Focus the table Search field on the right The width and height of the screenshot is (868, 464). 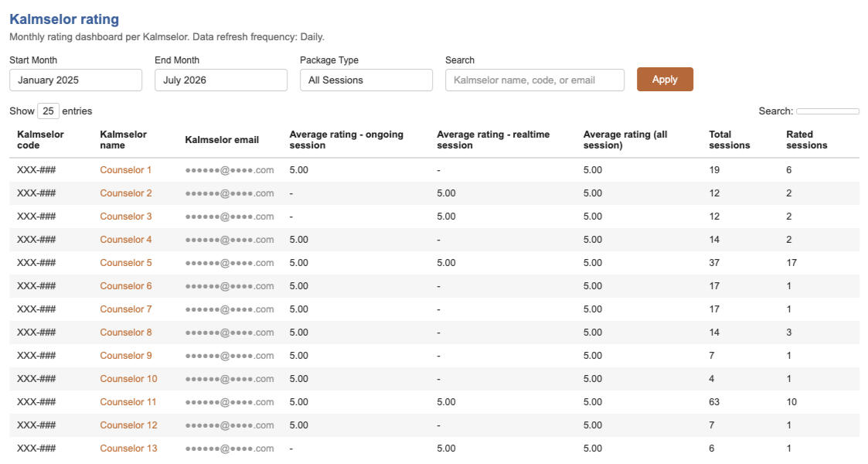828,111
